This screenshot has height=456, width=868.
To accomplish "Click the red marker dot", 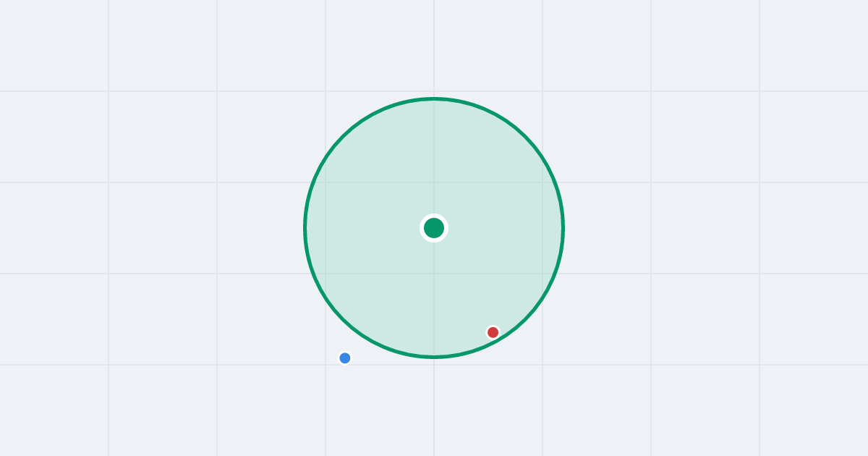I will tap(493, 332).
